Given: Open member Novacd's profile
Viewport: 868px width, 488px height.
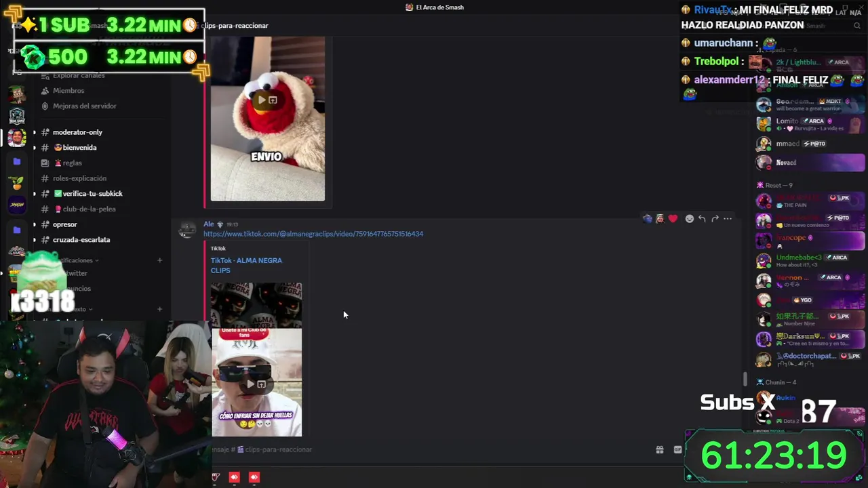Looking at the screenshot, I should (810, 163).
